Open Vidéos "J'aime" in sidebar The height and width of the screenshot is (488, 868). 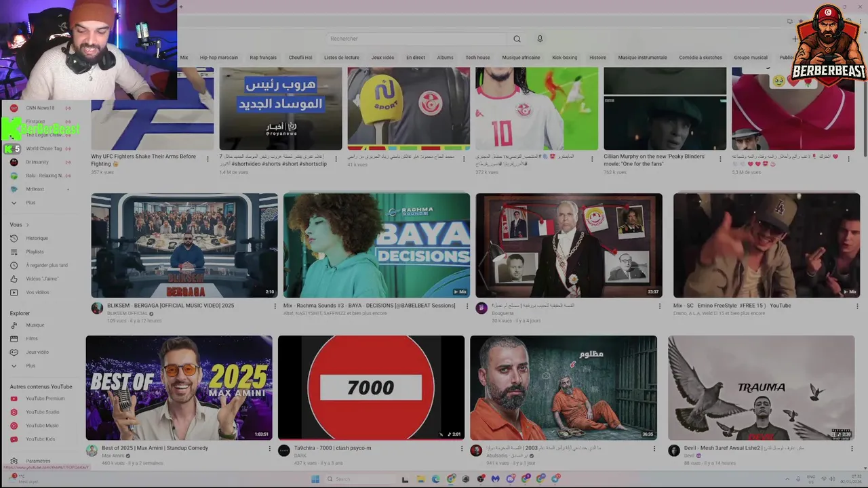(41, 279)
